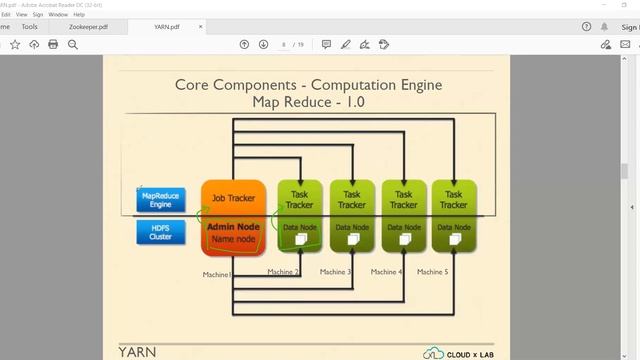Image resolution: width=640 pixels, height=360 pixels.
Task: Click the Admin Node label
Action: coord(233,227)
